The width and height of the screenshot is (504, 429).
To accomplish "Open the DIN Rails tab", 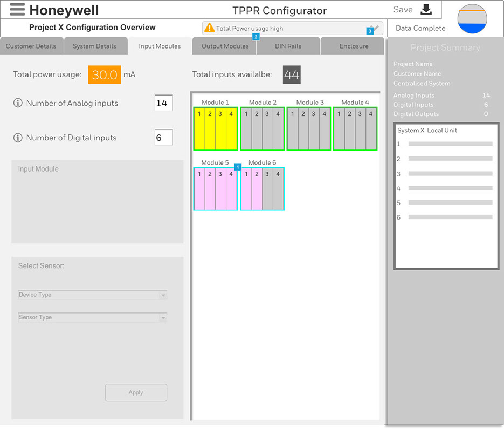I will (x=288, y=46).
